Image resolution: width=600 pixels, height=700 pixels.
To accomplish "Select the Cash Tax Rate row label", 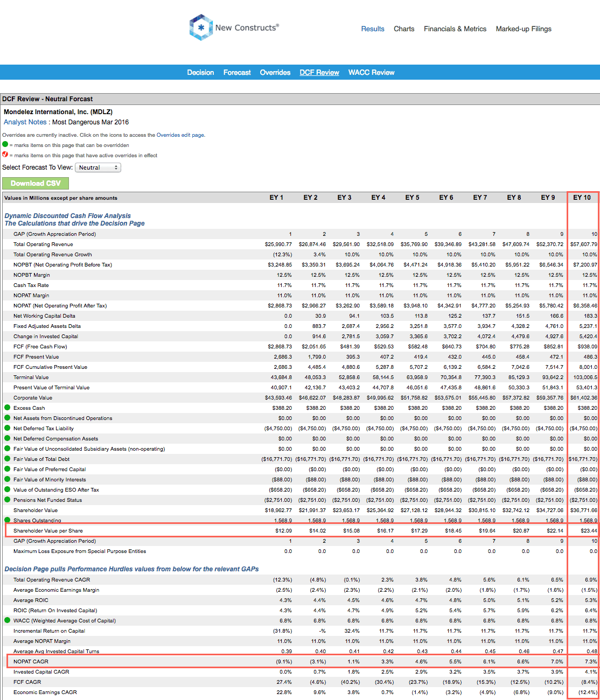I will [31, 285].
